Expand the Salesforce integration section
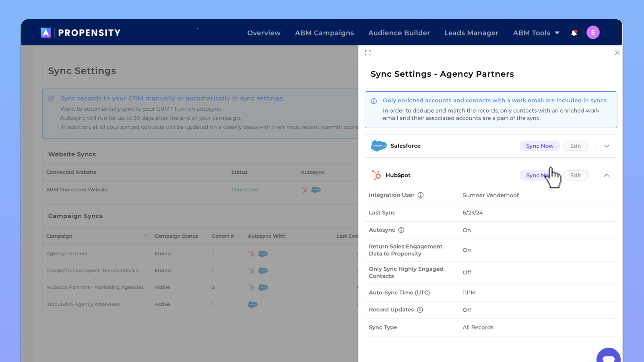Viewport: 644px width, 362px height. click(607, 146)
